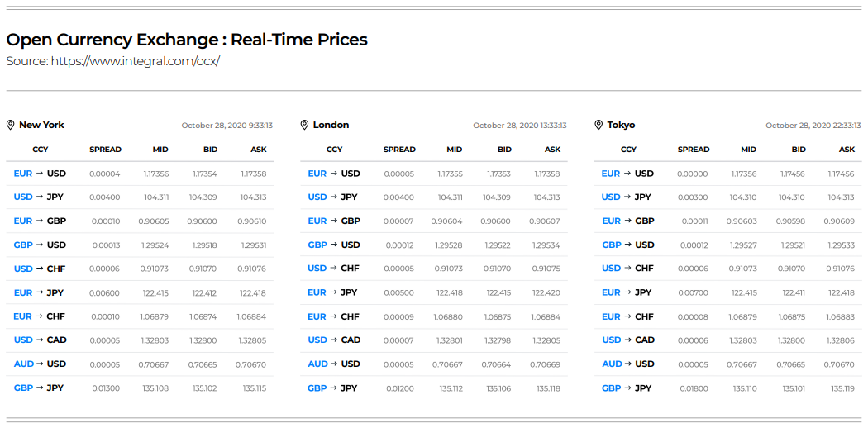Click New York USD→JPY ask price 104.313
Screen dimensions: 868x428
tap(253, 197)
